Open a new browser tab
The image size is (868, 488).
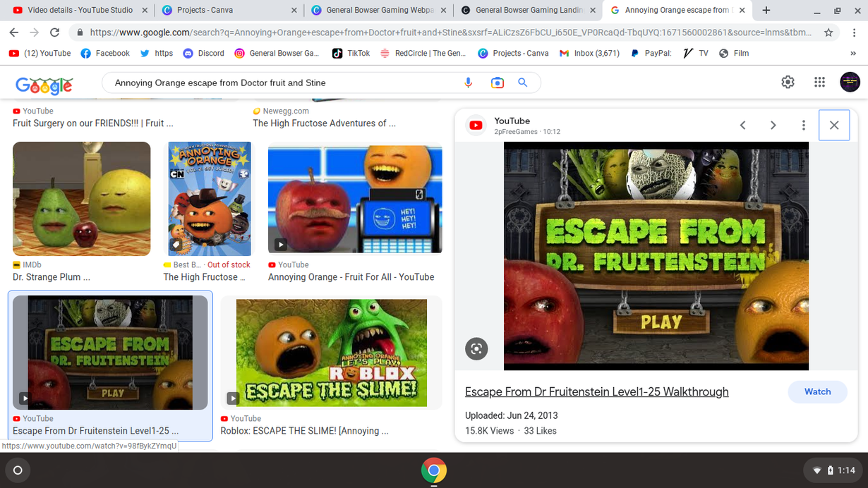coord(766,11)
